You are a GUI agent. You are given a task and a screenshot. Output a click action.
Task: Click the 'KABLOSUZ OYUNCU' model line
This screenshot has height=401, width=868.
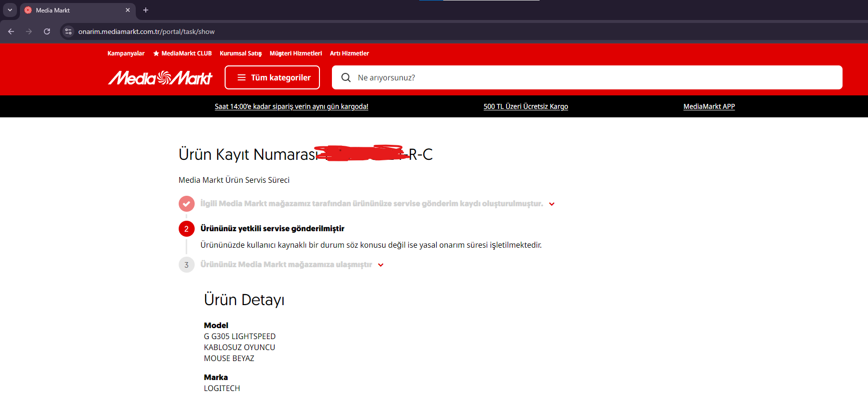pyautogui.click(x=240, y=348)
